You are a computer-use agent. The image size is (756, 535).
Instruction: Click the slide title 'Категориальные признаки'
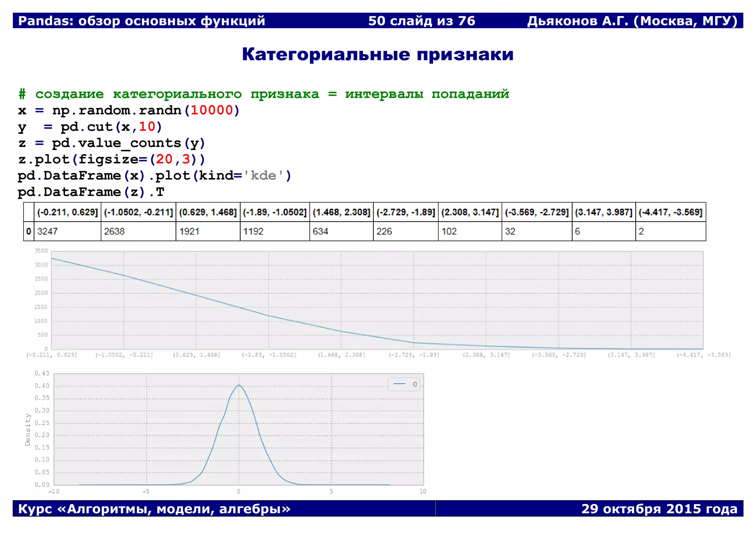378,55
